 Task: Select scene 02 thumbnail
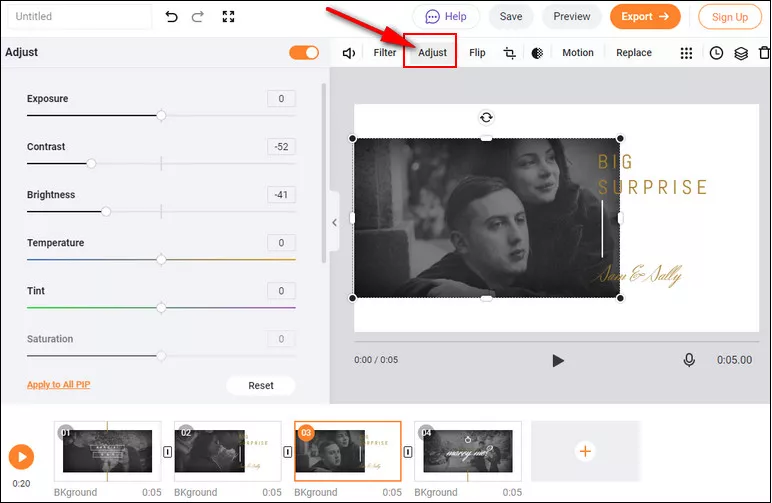(x=227, y=451)
